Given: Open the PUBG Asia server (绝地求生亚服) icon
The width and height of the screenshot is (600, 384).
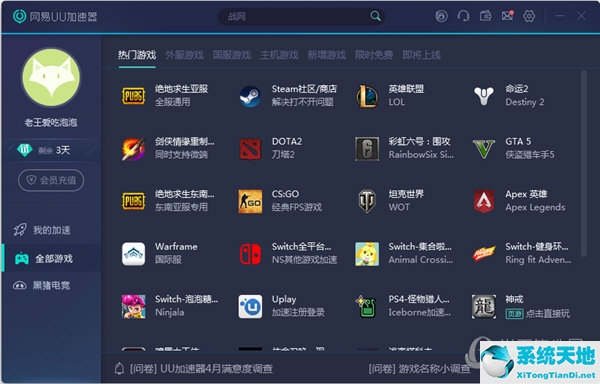Looking at the screenshot, I should [x=134, y=96].
